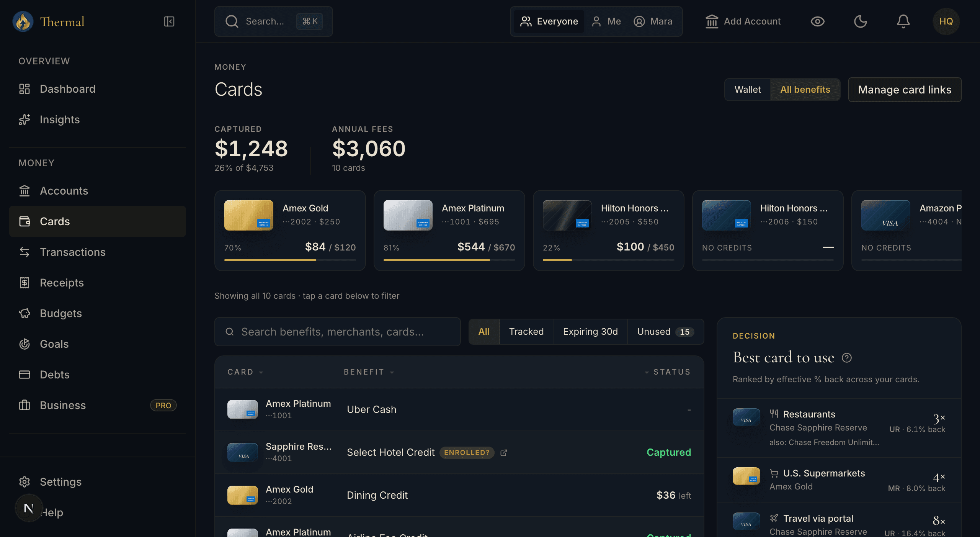Click the PRO badge next to Business
980x537 pixels.
click(x=163, y=405)
